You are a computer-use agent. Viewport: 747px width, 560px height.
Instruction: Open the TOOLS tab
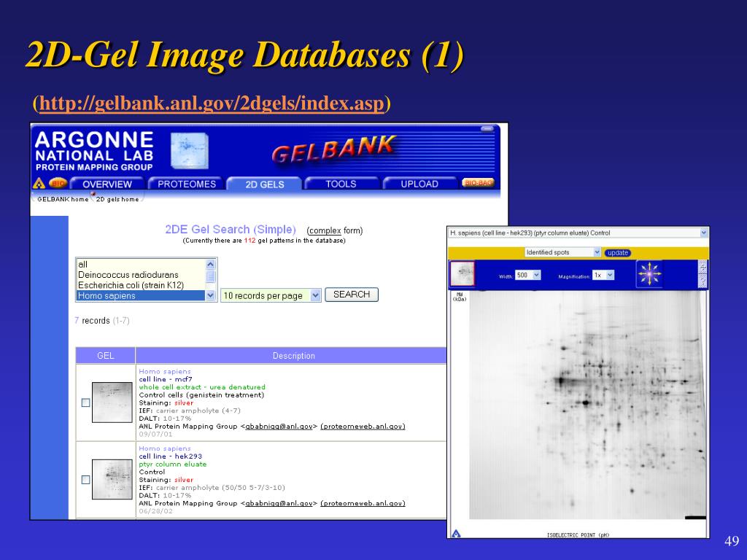coord(341,184)
